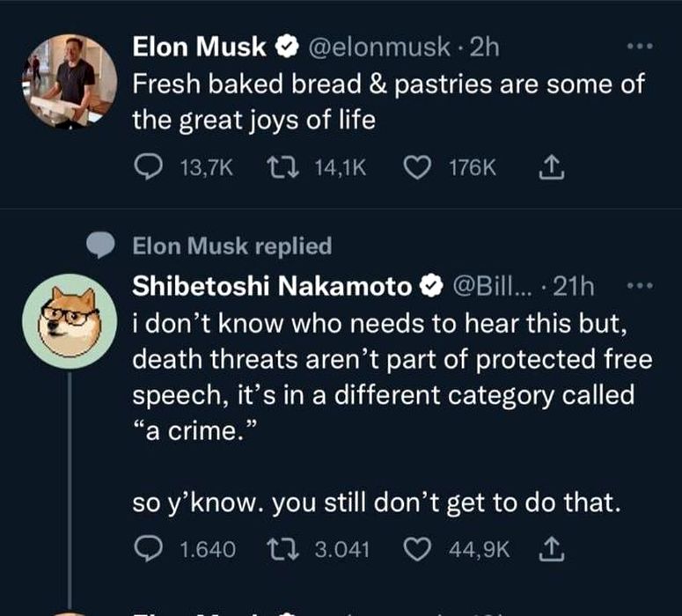Like the tweet about death threats
This screenshot has height=616, width=682.
[x=418, y=549]
